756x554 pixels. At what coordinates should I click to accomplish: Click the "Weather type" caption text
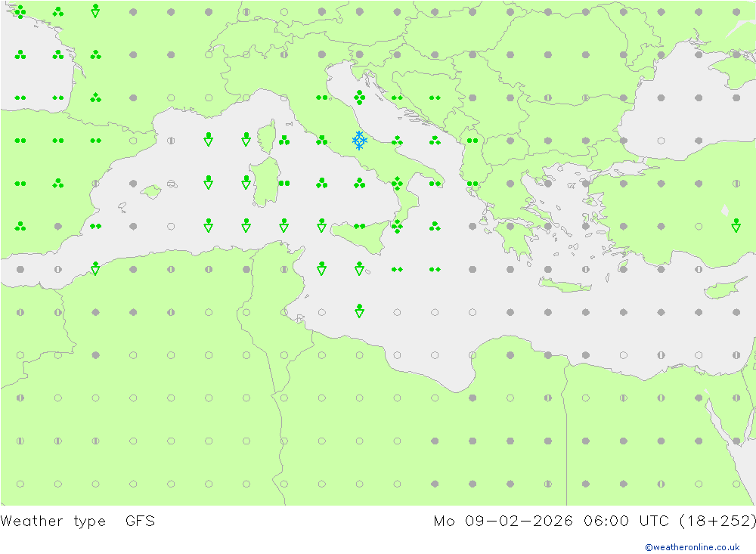pos(53,522)
